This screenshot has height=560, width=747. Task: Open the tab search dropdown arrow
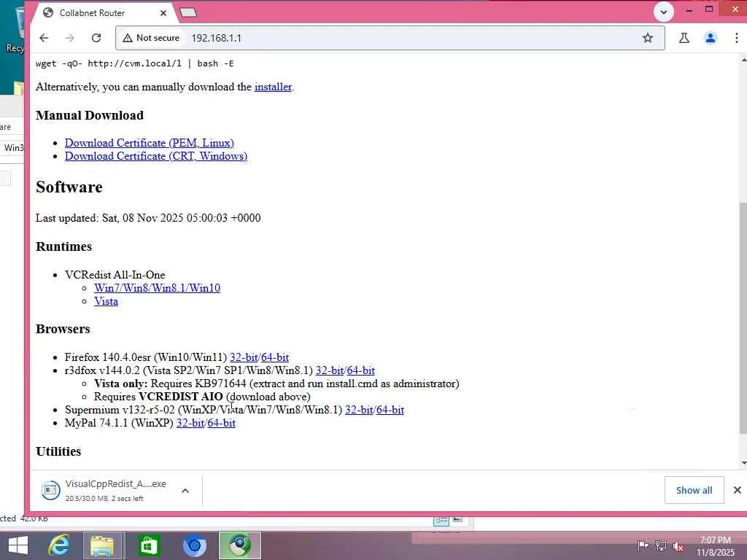coord(664,12)
